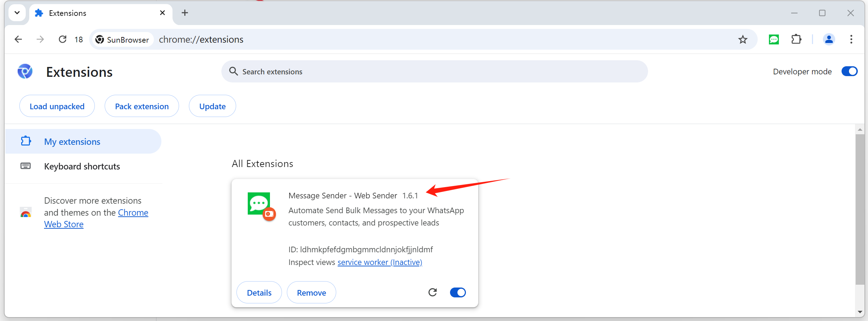Focus the Search extensions field

(433, 72)
